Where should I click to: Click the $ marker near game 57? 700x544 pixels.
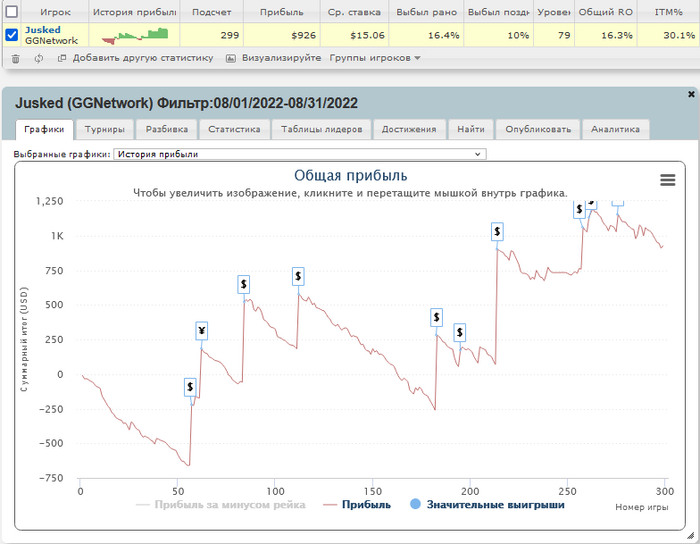[190, 387]
